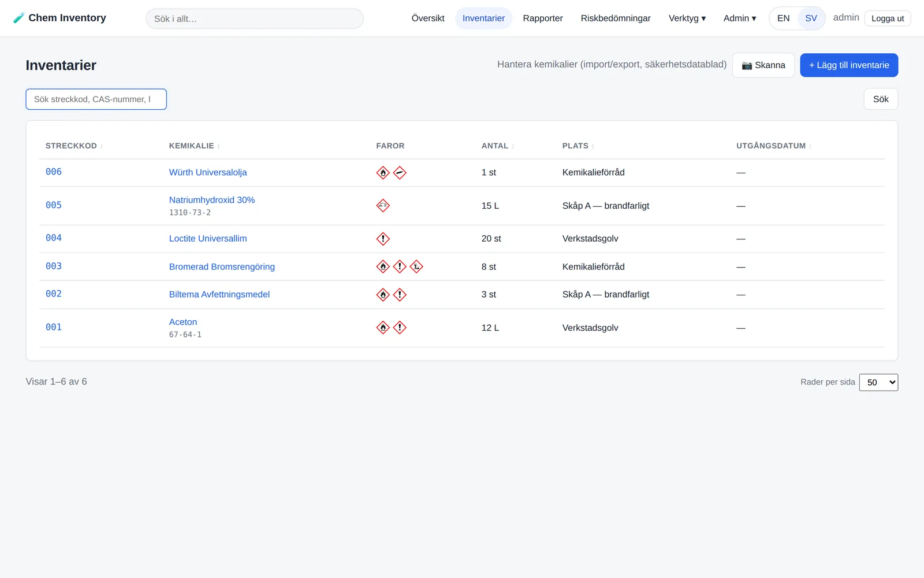Click the test tube Chem Inventory logo icon

(x=19, y=18)
